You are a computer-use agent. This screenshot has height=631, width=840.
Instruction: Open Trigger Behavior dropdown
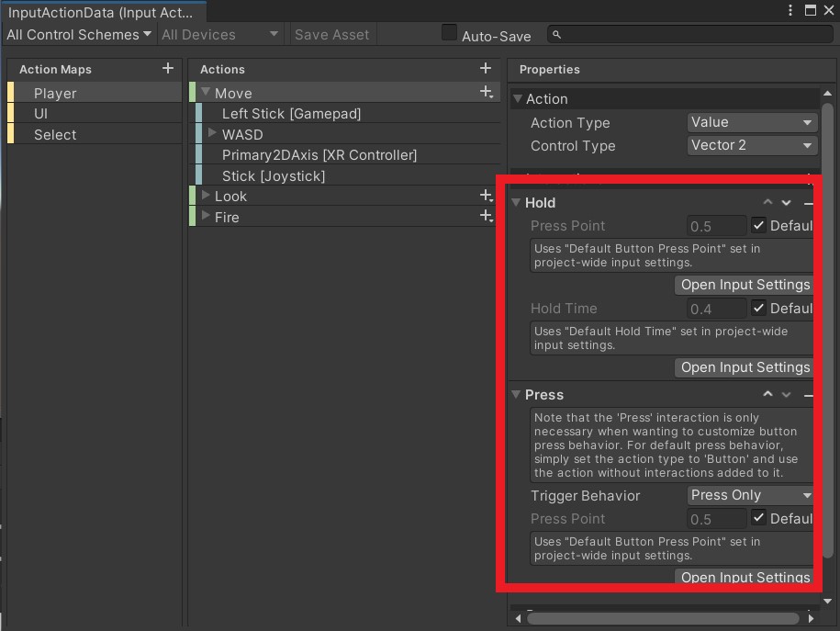pyautogui.click(x=750, y=495)
